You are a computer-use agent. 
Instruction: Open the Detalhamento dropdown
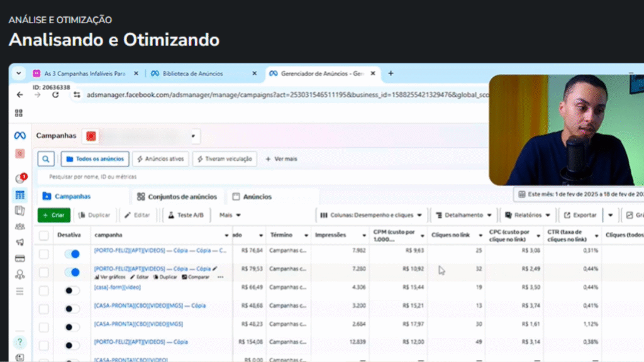pos(463,215)
